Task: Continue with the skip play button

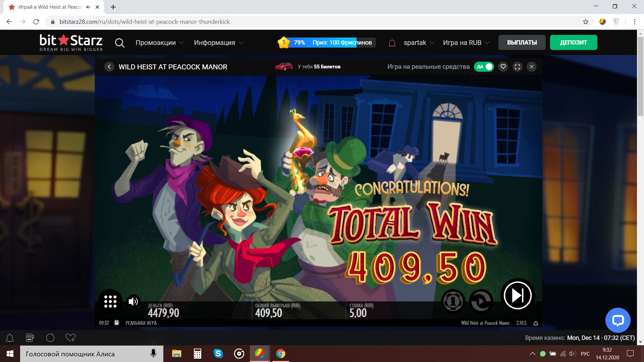Action: pos(518,296)
